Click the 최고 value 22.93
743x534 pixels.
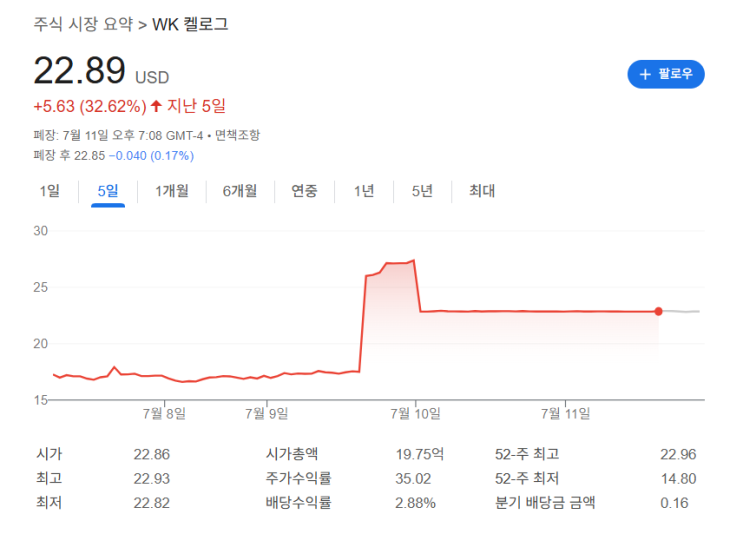tap(151, 479)
